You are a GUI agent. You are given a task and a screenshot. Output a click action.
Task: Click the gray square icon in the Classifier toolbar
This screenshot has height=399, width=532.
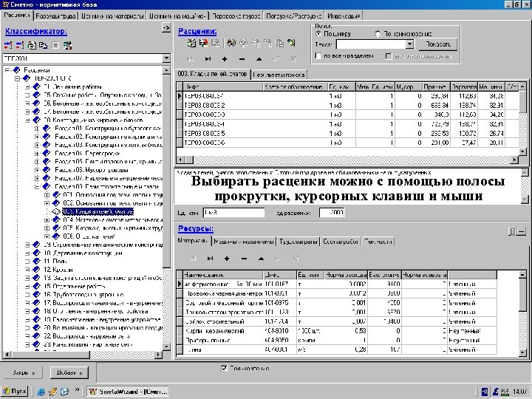coord(55,46)
